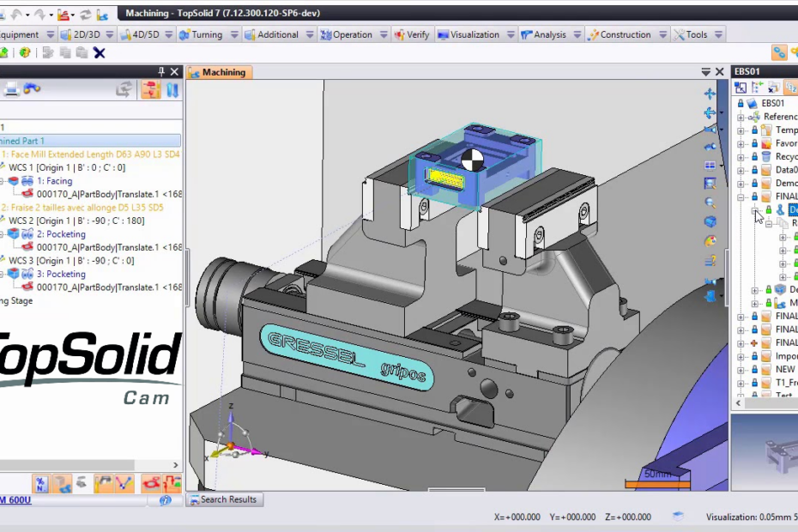798x532 pixels.
Task: Click the blue cube rendering icon in view toolbar
Action: point(710,221)
